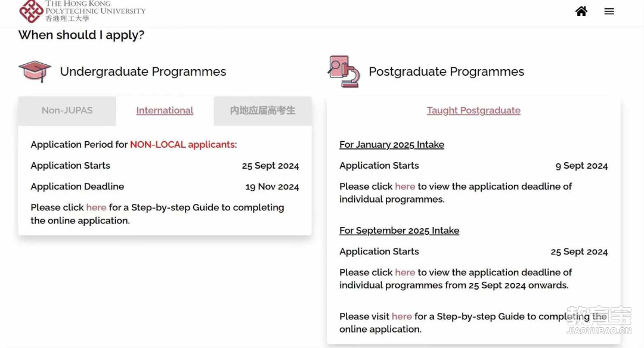Click the PolyU logo emblem
Screen dimensions: 644x348
31,11
